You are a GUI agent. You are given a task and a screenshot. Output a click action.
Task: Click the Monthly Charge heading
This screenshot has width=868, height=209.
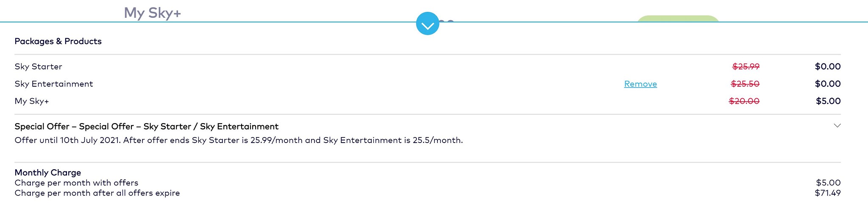point(48,173)
